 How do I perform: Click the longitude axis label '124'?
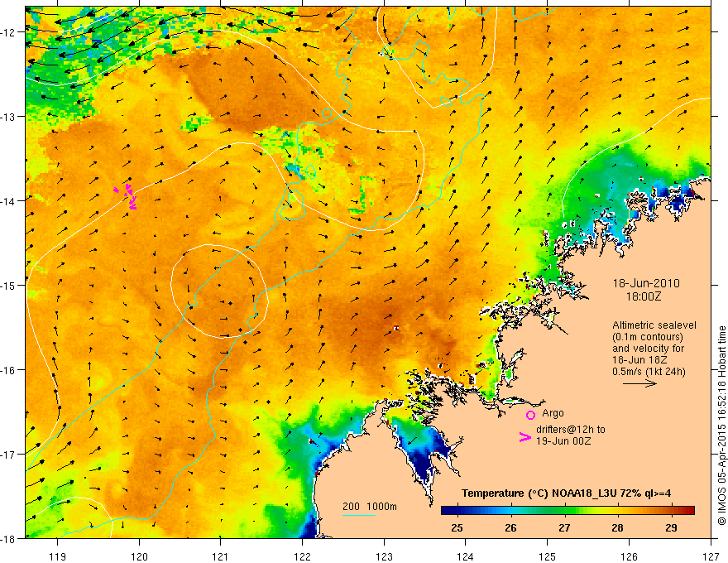click(466, 556)
